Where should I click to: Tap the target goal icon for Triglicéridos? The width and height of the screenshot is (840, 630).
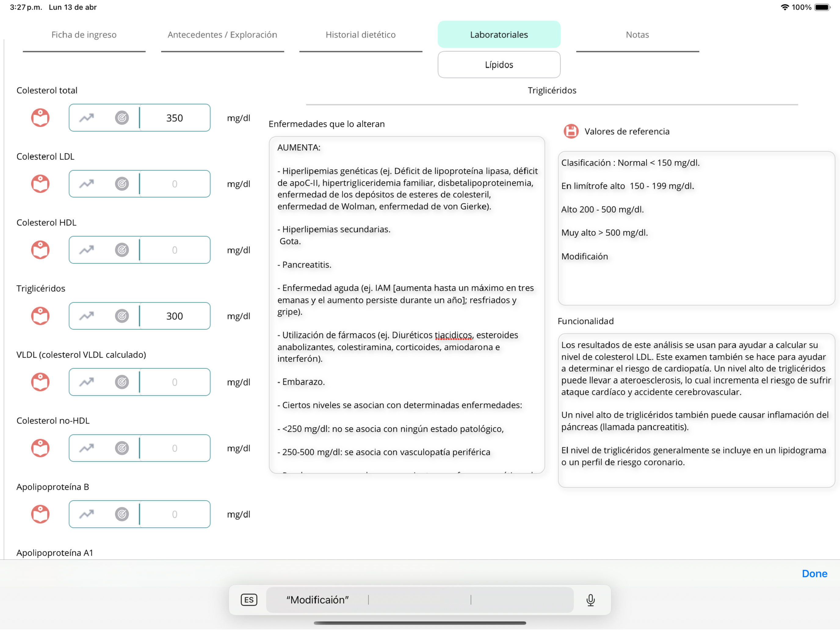pyautogui.click(x=122, y=316)
